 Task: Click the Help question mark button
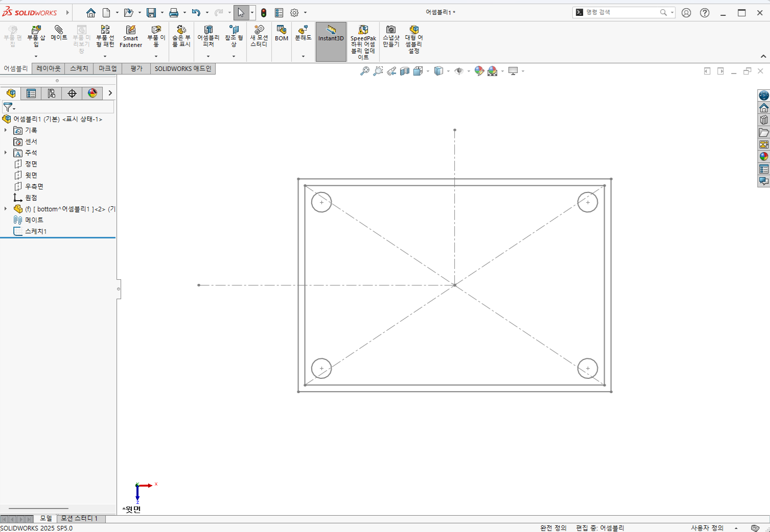tap(705, 13)
